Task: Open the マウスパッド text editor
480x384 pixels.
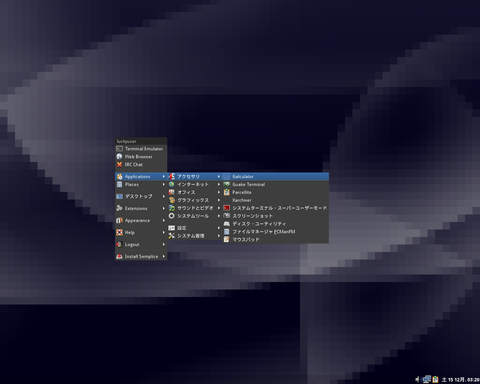Action: [276, 239]
